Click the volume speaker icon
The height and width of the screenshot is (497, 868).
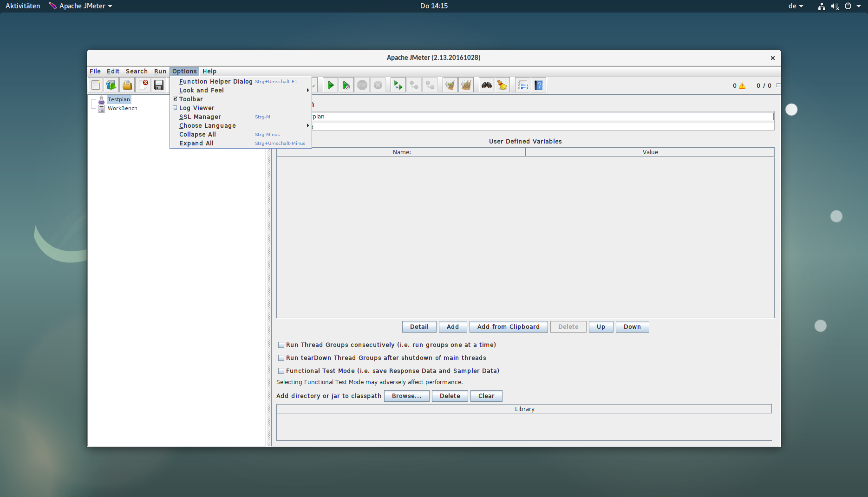pyautogui.click(x=835, y=6)
